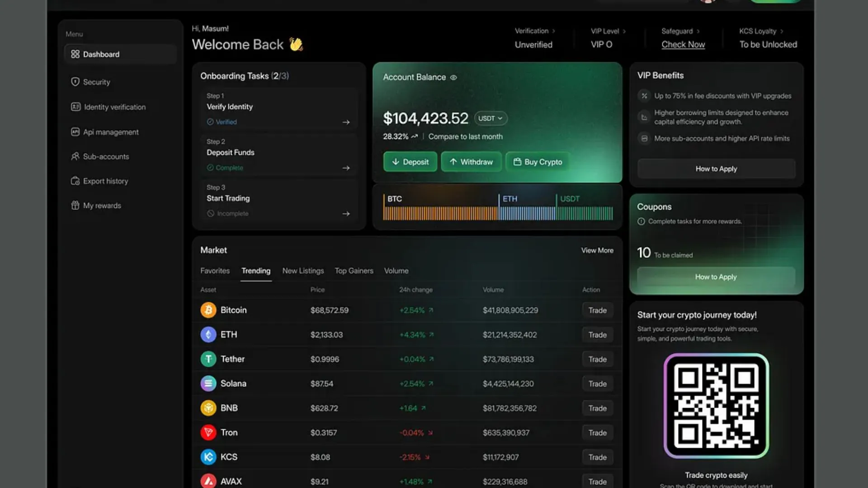
Task: Expand the Safeguard chevron
Action: [698, 31]
